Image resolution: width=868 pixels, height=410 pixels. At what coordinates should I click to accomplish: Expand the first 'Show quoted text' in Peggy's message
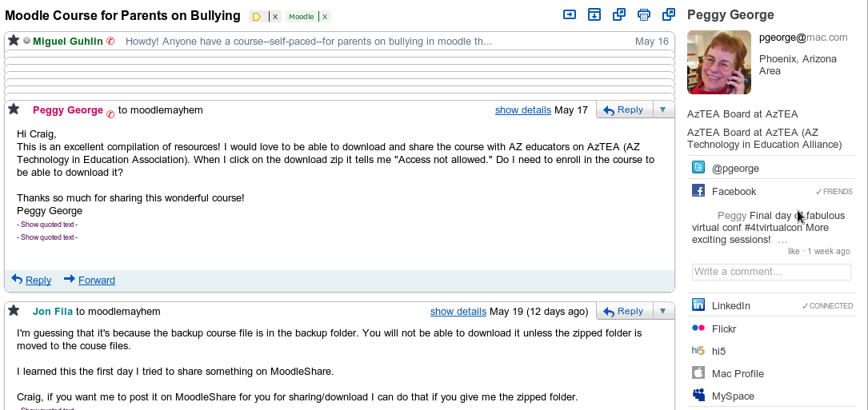pyautogui.click(x=49, y=225)
